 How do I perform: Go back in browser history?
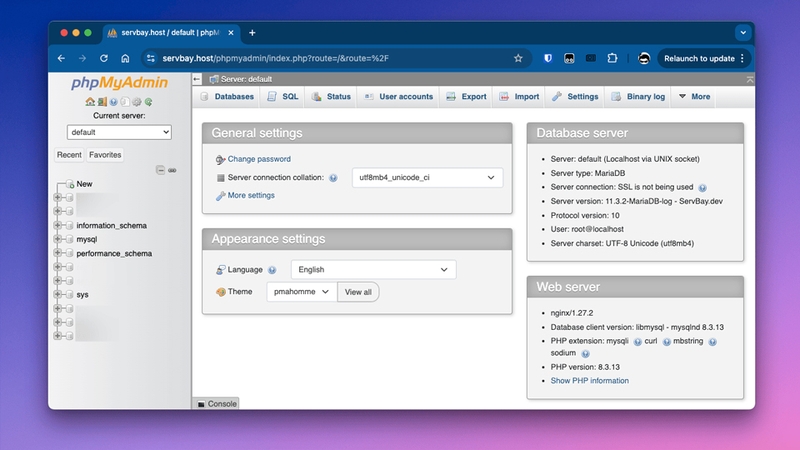pos(61,58)
